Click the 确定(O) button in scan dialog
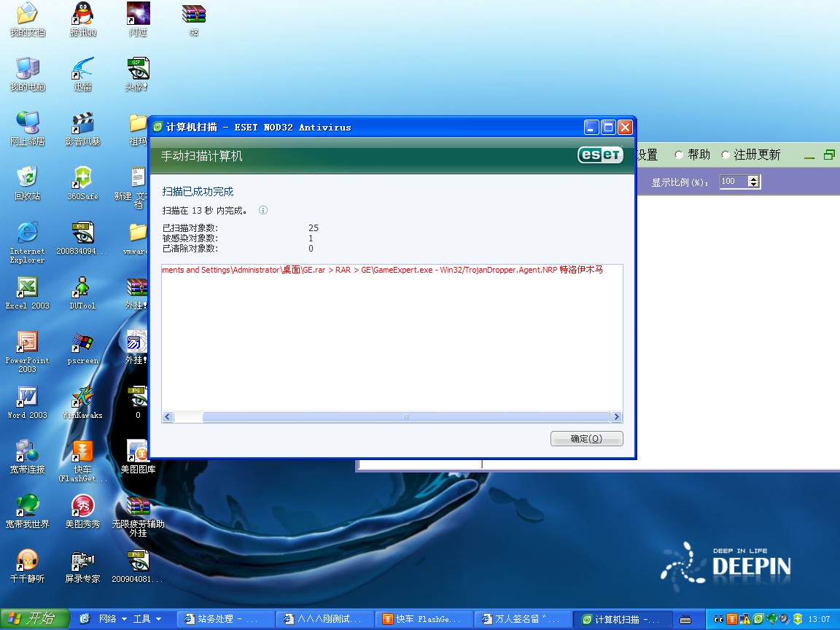The height and width of the screenshot is (630, 840). point(586,439)
